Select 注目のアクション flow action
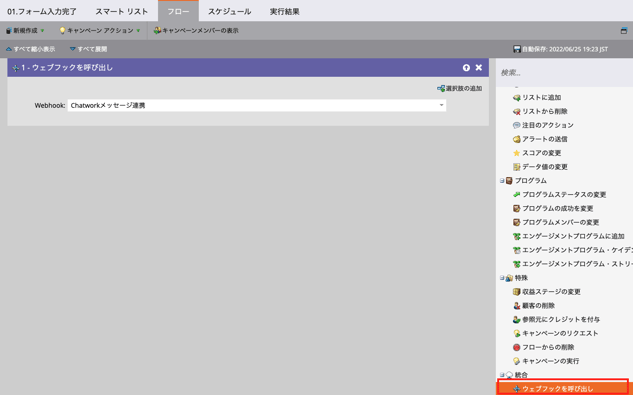Screen dimensions: 633x395 click(x=543, y=125)
